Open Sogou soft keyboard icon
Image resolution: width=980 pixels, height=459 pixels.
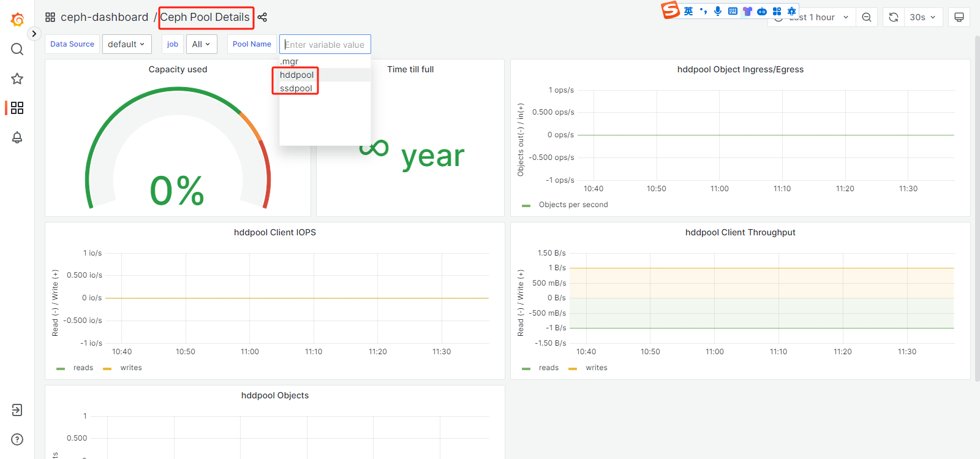pyautogui.click(x=733, y=11)
